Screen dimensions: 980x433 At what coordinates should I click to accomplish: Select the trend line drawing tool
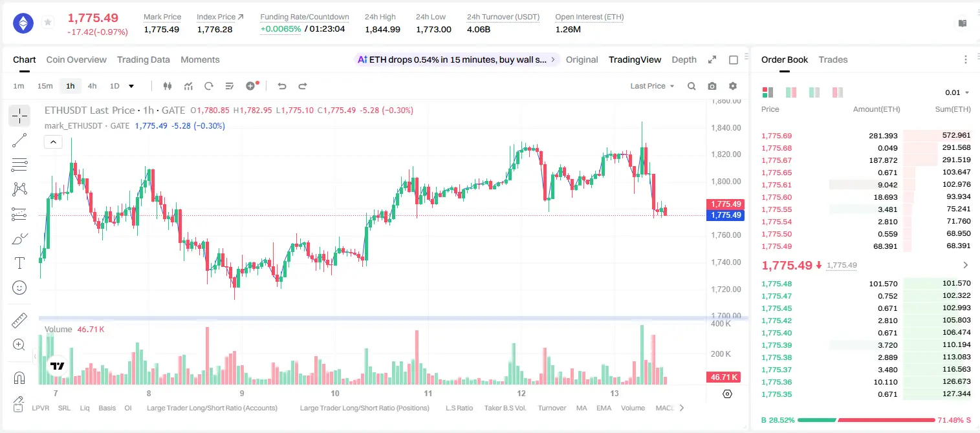coord(19,140)
